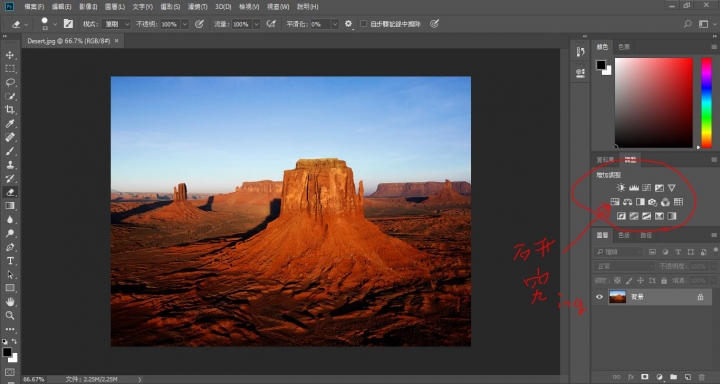
Task: Select the Lasso tool
Action: coord(10,82)
